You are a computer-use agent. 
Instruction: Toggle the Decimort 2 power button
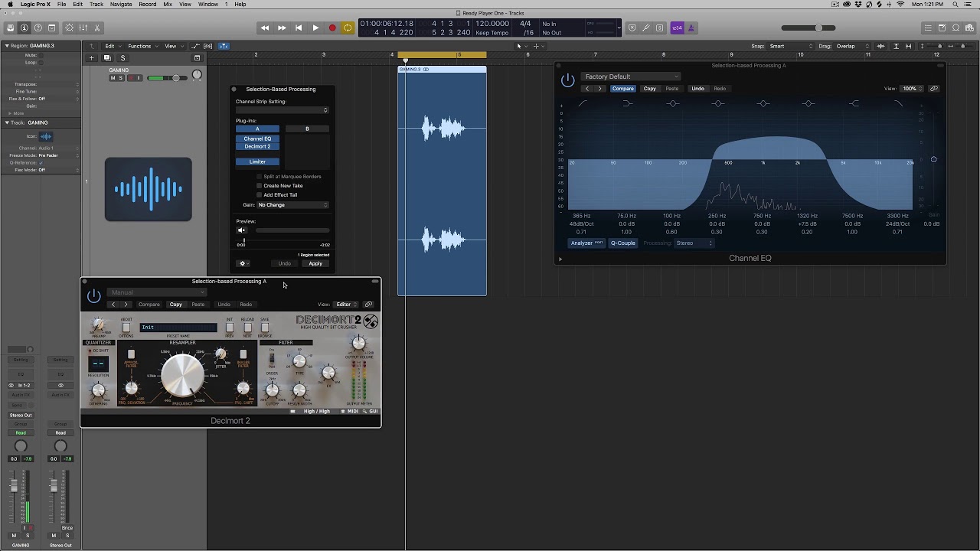point(93,295)
